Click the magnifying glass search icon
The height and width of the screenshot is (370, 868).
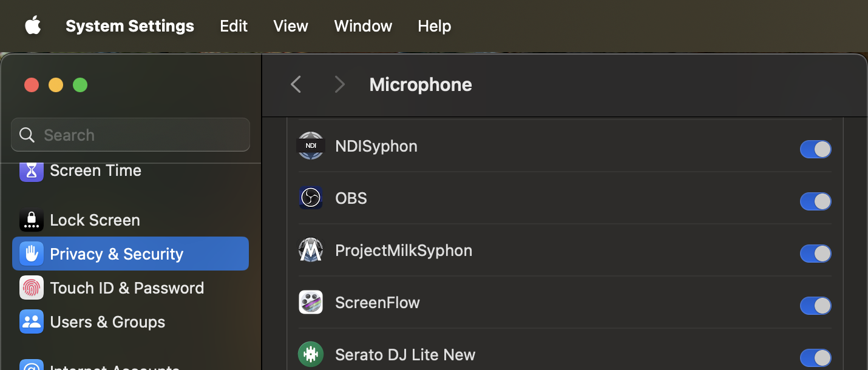(27, 135)
